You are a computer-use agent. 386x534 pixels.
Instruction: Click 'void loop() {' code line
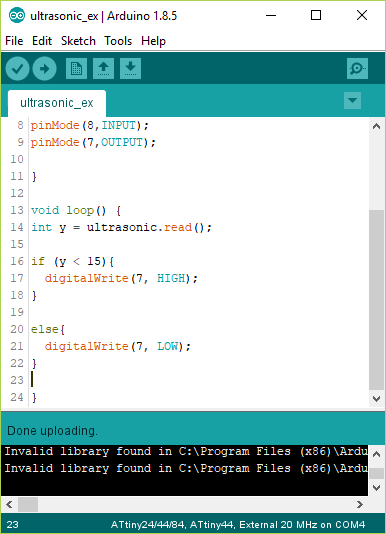point(76,210)
